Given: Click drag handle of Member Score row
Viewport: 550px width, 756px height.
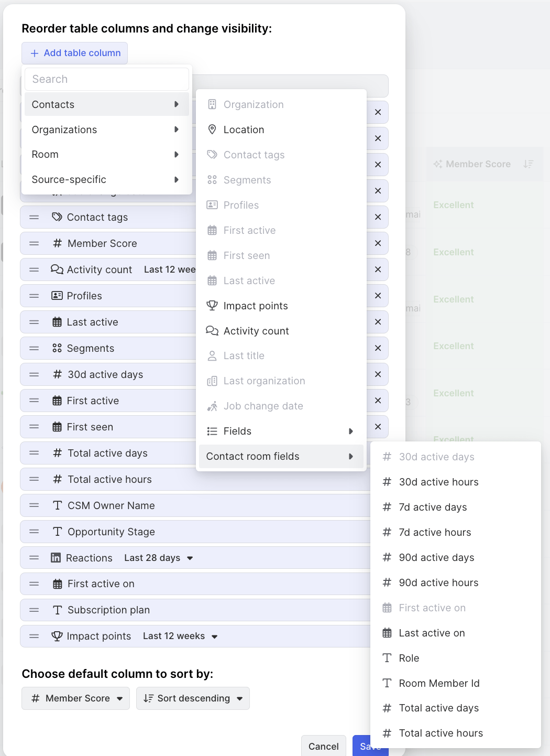Looking at the screenshot, I should click(x=34, y=243).
